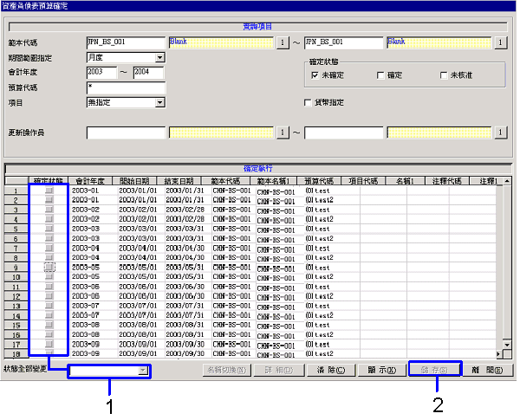Click the 會計年度 column header
The height and width of the screenshot is (420, 520).
(90, 181)
